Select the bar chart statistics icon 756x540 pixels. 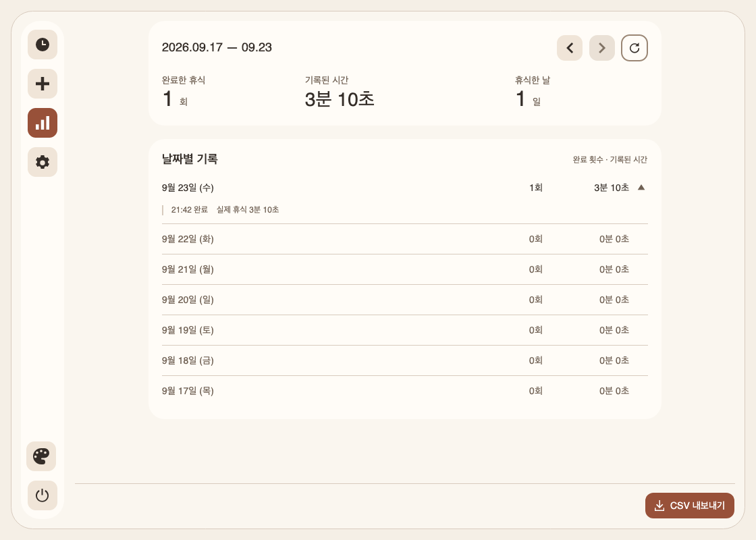(43, 123)
